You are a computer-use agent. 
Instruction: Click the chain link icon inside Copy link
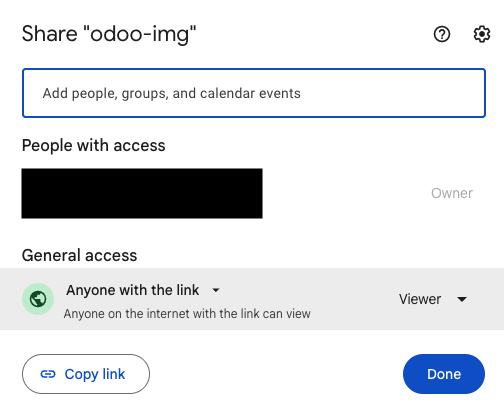(x=48, y=374)
